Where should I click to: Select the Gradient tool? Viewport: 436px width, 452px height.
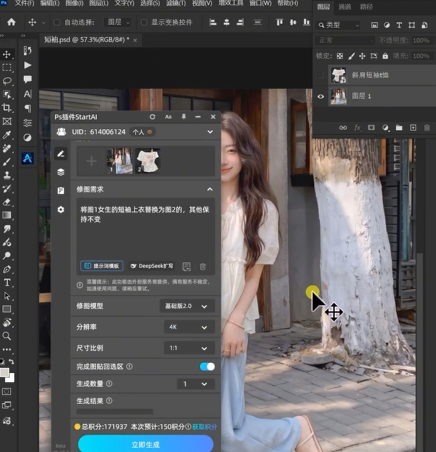[7, 215]
